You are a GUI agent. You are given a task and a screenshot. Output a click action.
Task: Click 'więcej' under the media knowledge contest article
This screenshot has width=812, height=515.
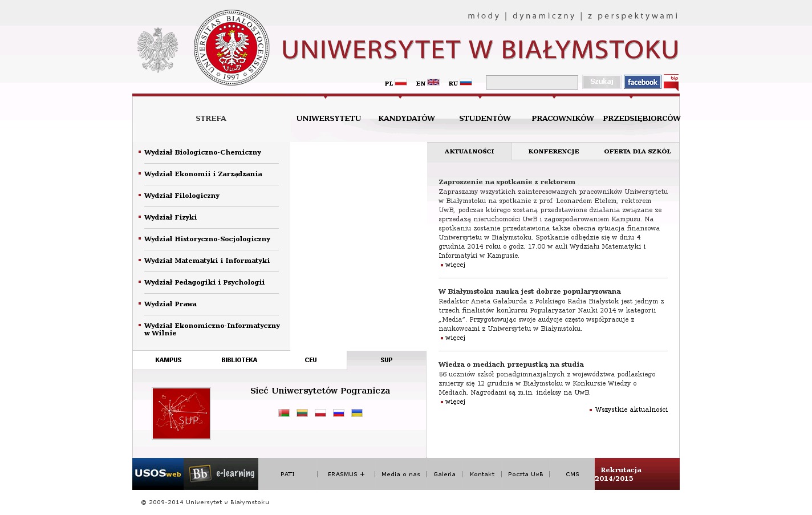click(x=455, y=402)
